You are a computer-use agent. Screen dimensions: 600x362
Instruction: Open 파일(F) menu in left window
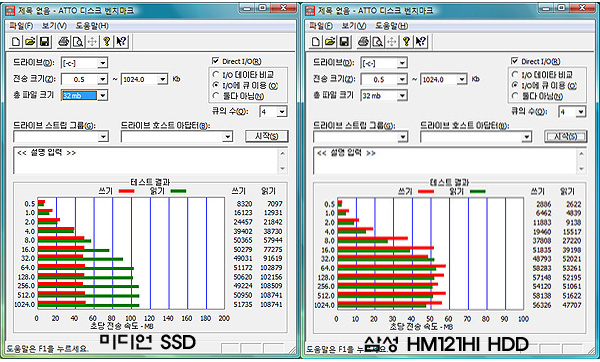[21, 26]
